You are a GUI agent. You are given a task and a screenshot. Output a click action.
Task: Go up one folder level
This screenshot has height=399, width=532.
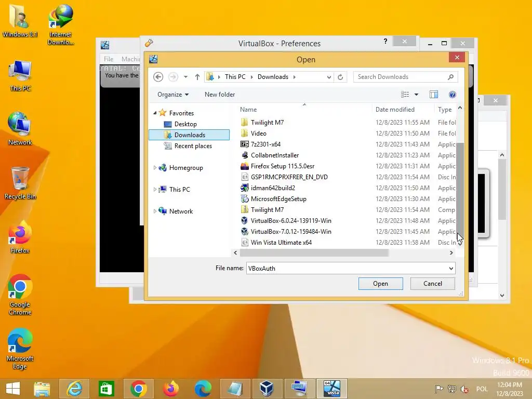197,77
